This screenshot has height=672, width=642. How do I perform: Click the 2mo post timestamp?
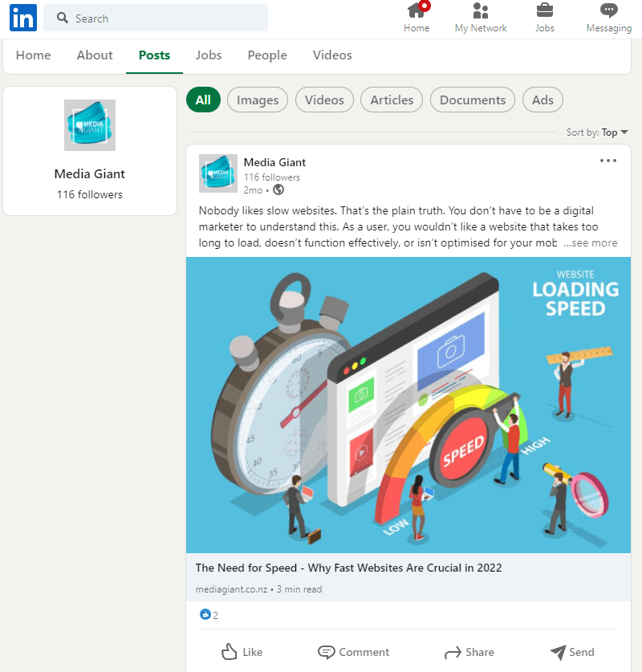[253, 190]
